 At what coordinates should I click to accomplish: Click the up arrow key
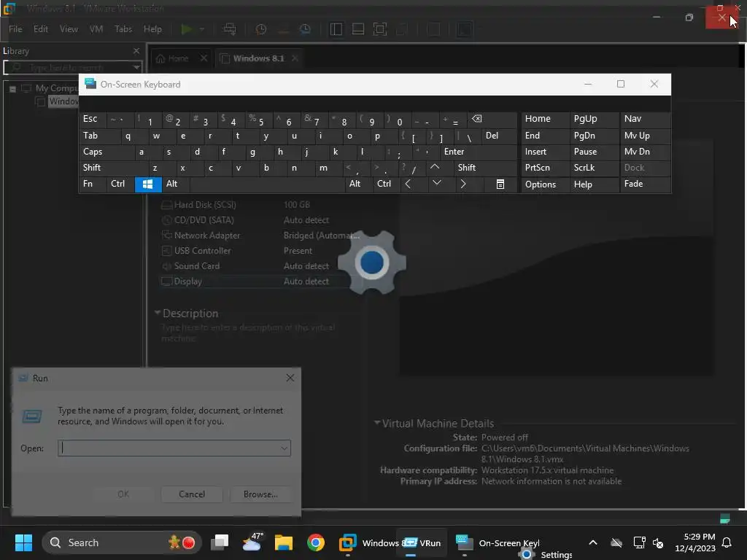point(435,167)
